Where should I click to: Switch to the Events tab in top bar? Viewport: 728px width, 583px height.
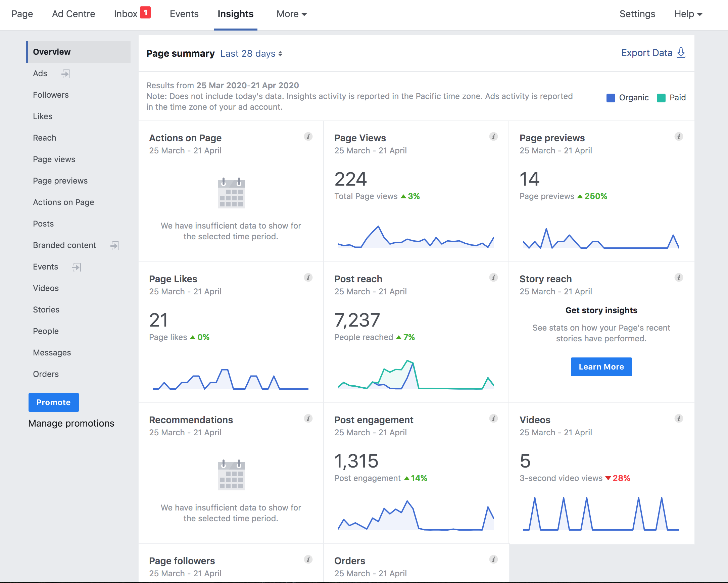click(x=184, y=14)
